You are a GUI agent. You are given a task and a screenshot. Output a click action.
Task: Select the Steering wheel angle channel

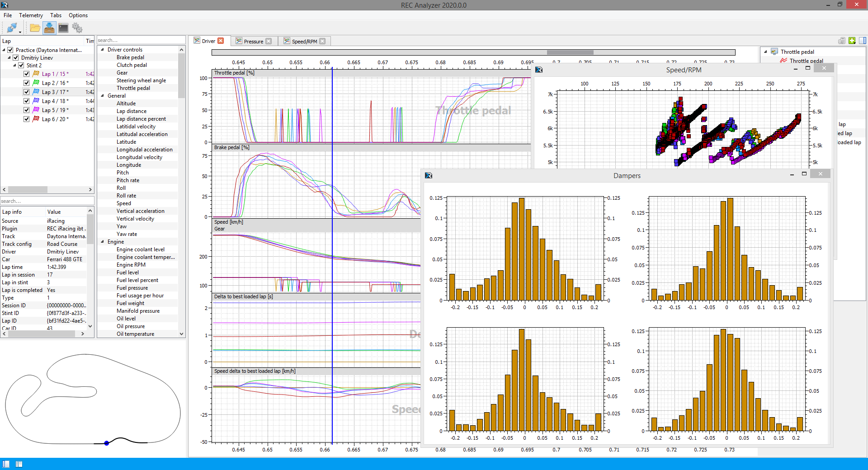pos(141,80)
